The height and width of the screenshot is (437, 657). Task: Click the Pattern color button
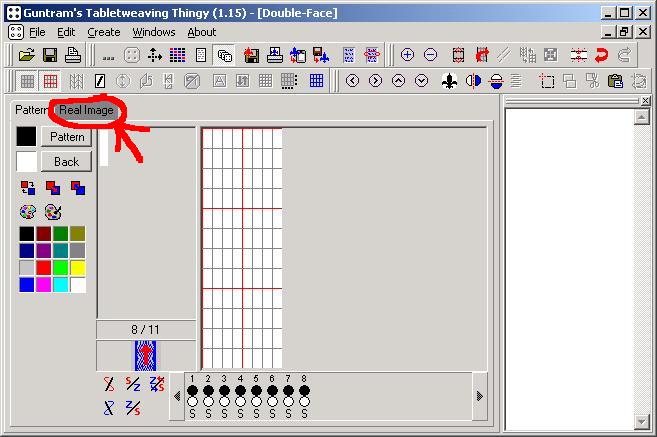pyautogui.click(x=67, y=137)
